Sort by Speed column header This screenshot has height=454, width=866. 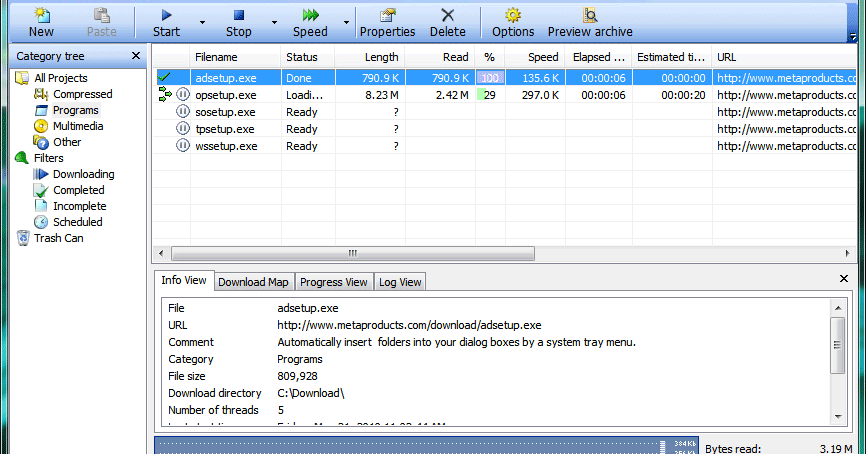pyautogui.click(x=535, y=57)
